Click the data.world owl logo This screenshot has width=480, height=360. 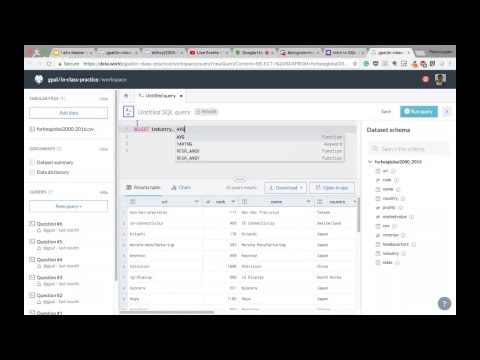coord(39,79)
